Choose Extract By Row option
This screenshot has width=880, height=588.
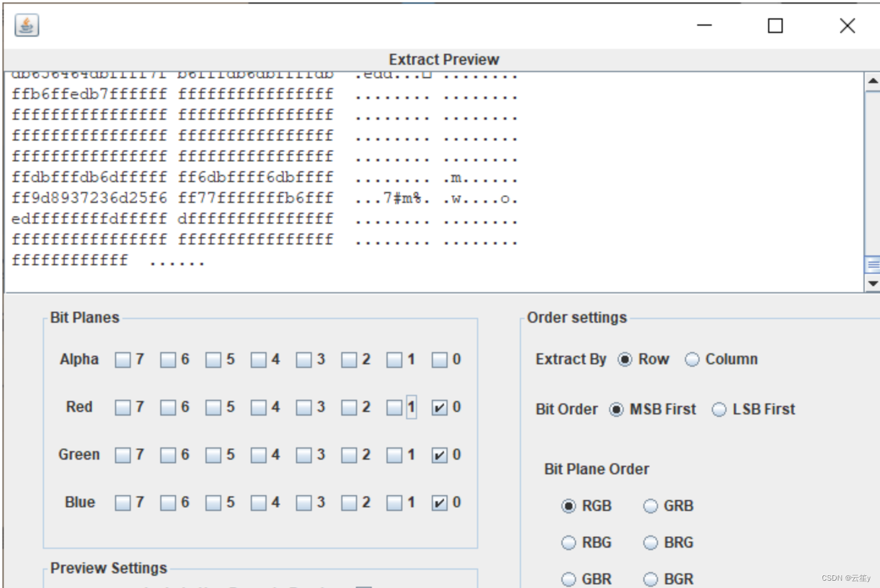tap(625, 359)
